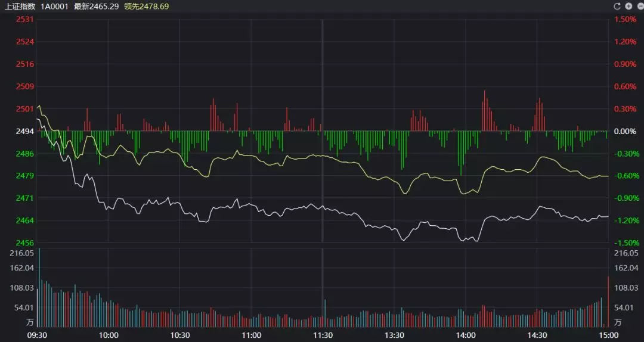Select the 13:30 time axis label

(394, 335)
